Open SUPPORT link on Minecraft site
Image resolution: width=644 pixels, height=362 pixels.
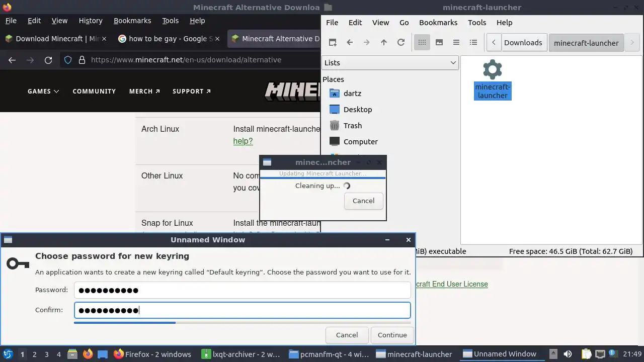[x=192, y=91]
